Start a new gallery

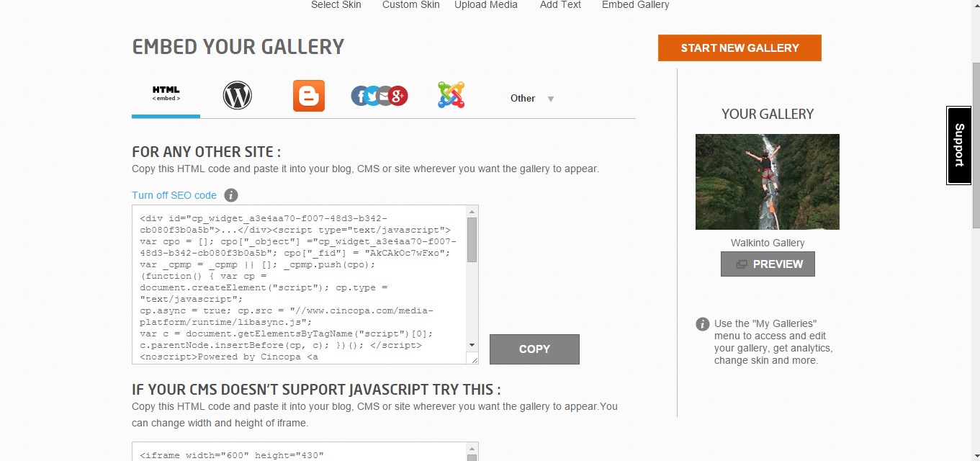pos(740,48)
